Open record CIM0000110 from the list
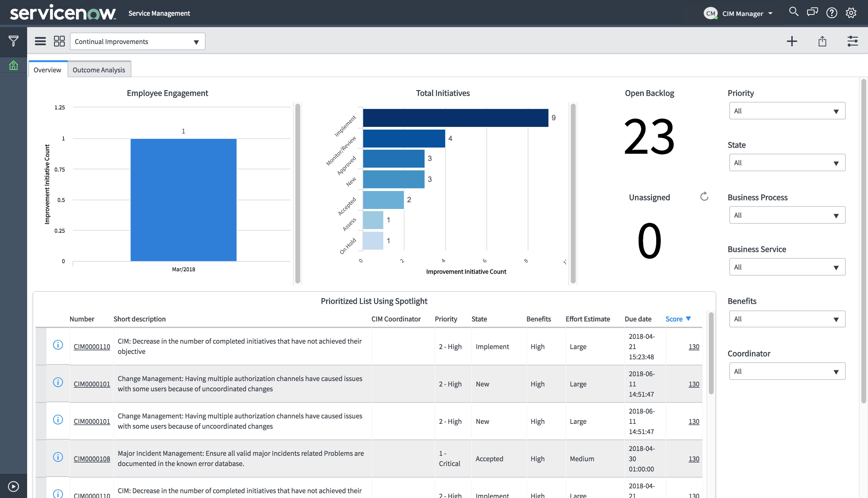Image resolution: width=868 pixels, height=498 pixels. [92, 346]
